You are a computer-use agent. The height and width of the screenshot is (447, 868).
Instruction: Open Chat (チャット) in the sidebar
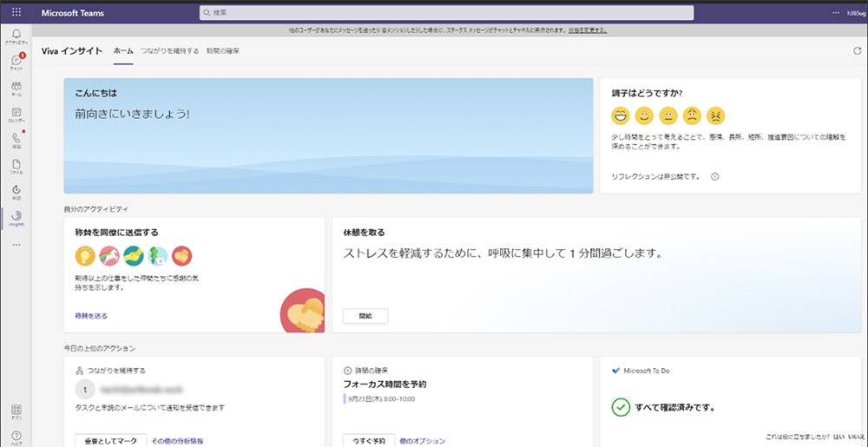tap(16, 62)
